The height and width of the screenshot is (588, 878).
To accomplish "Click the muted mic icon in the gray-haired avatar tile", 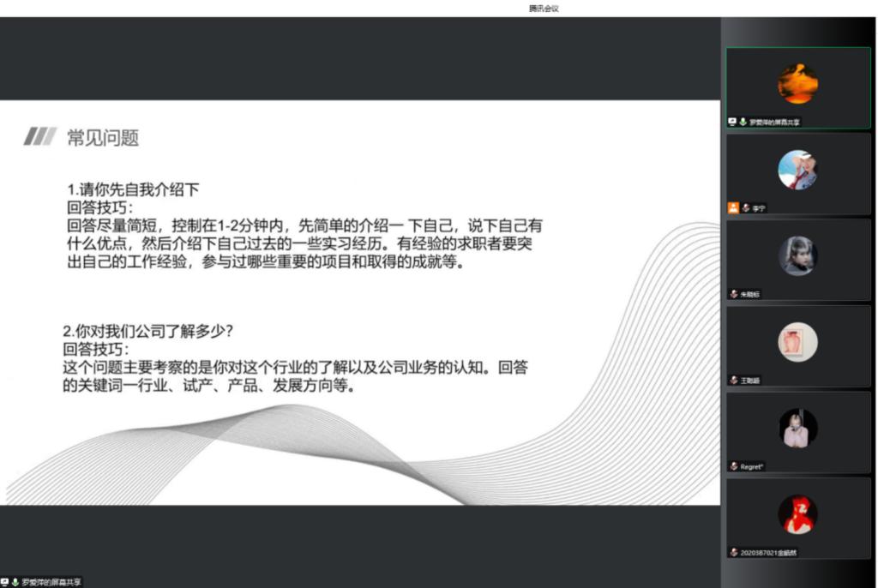I will (734, 294).
